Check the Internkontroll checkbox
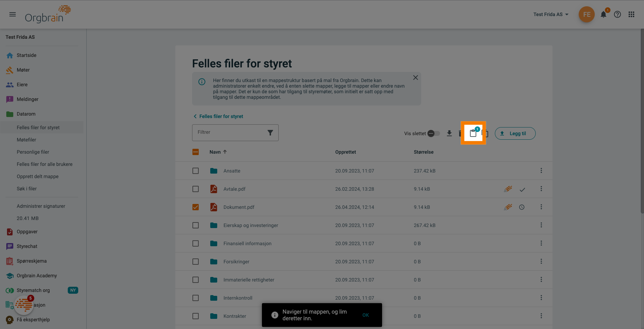The height and width of the screenshot is (329, 644). (196, 298)
